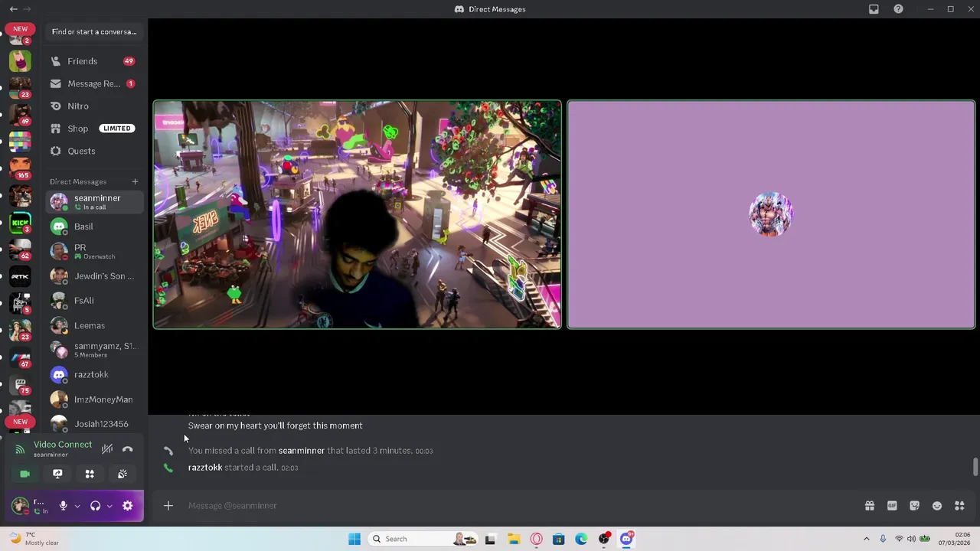Toggle noise suppression icon in voice panel
This screenshot has height=551, width=980.
tap(107, 449)
